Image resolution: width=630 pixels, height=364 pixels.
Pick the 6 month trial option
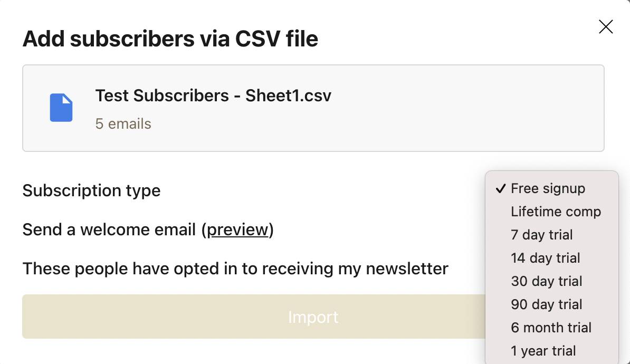[x=552, y=328]
